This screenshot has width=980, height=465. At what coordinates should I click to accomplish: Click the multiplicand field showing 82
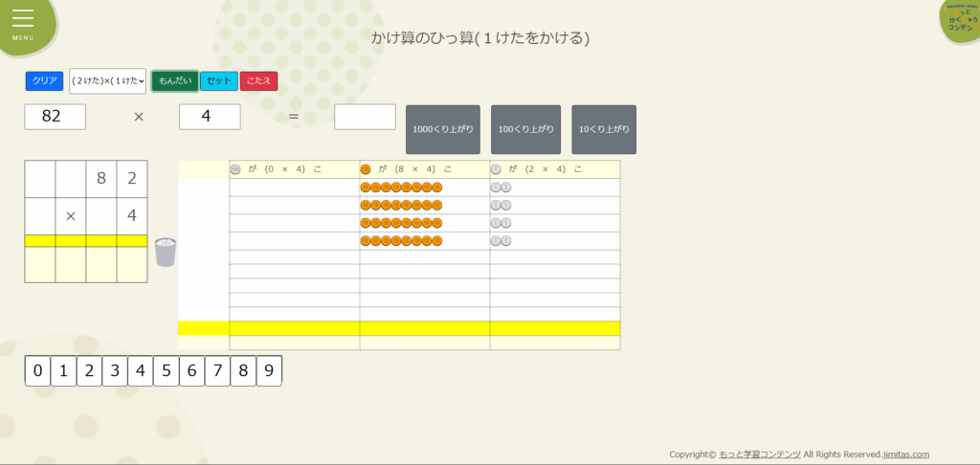click(56, 117)
